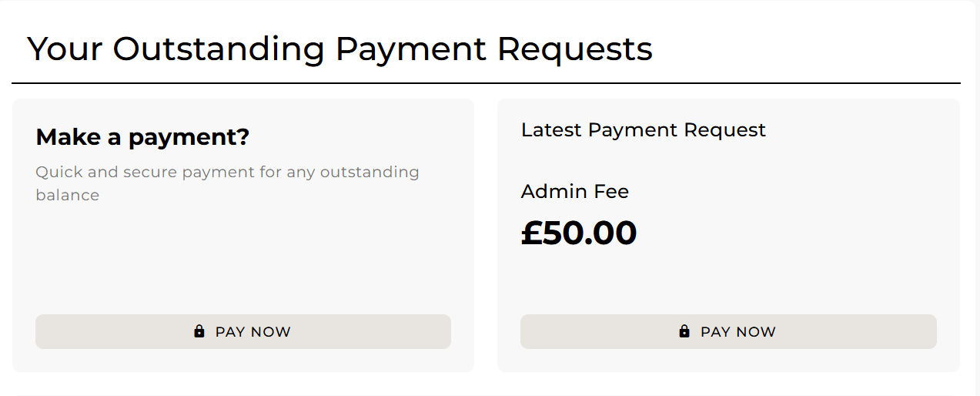Click the word Latest in the right card

[x=551, y=129]
